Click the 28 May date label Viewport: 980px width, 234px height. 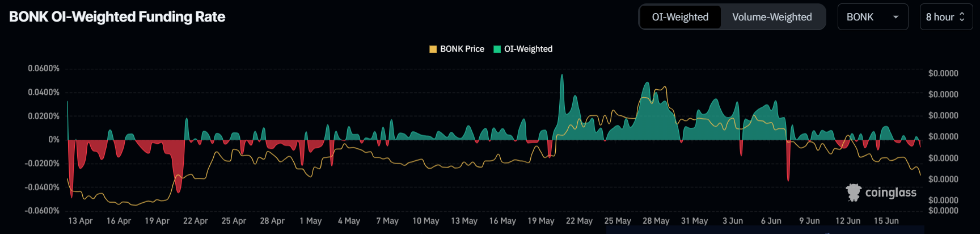656,221
